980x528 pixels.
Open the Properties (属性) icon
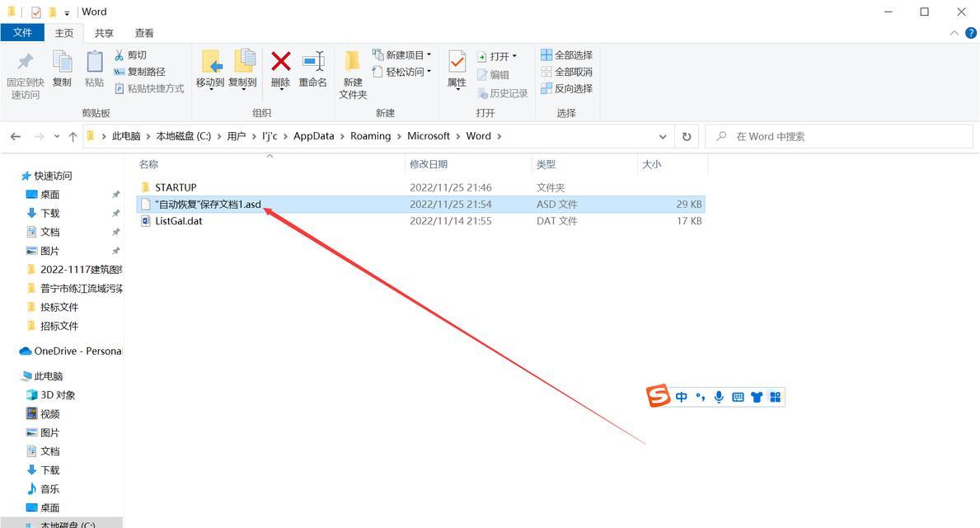click(x=457, y=61)
